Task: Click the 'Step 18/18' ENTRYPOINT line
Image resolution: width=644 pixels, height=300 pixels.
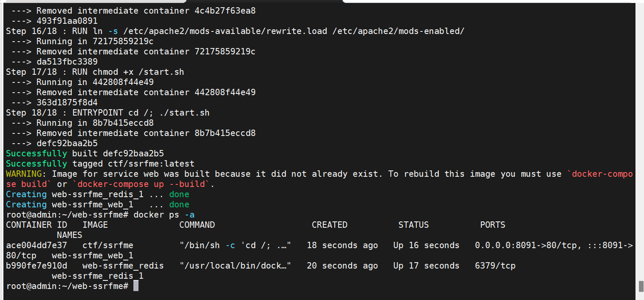Action: [108, 113]
